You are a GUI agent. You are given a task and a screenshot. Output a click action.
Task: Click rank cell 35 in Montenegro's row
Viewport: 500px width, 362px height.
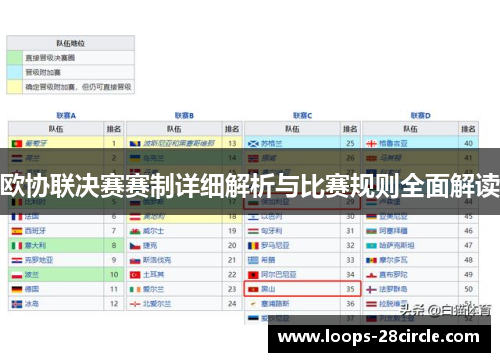click(350, 289)
